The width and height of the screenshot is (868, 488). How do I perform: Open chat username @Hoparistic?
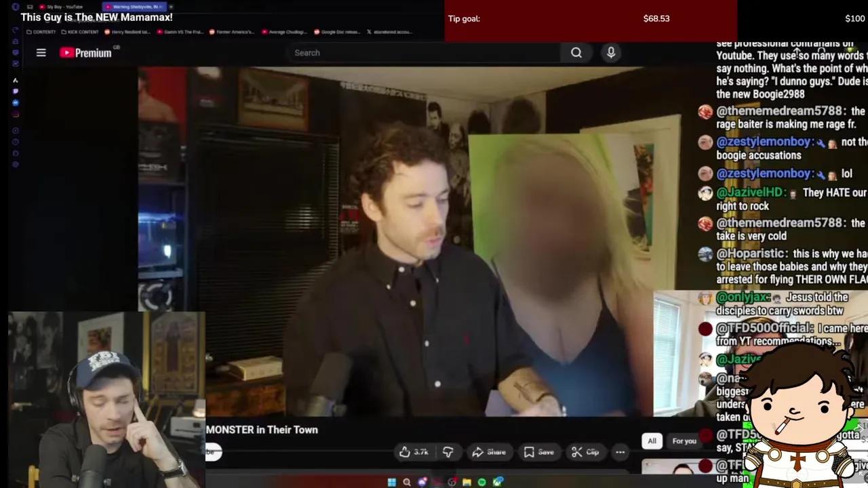pos(751,253)
